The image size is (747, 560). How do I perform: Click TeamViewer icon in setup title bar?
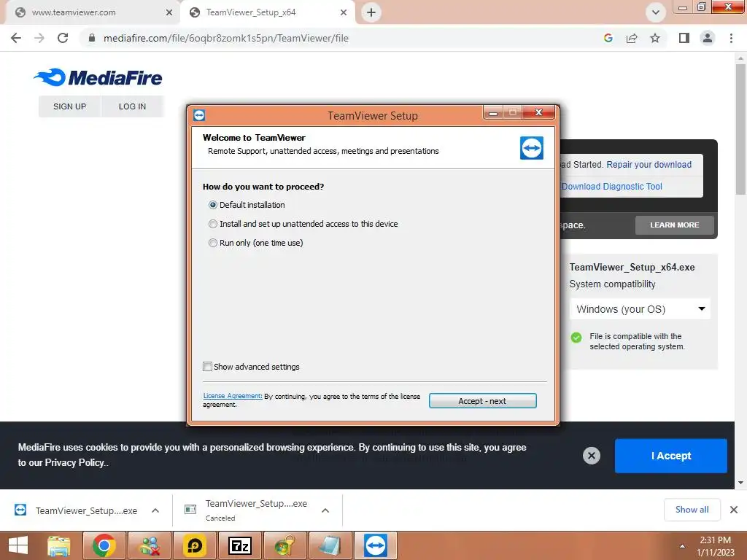coord(199,115)
